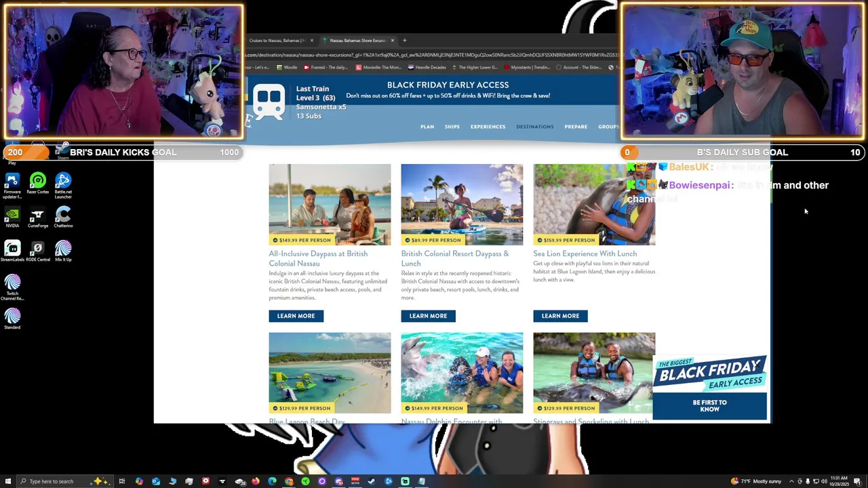Open the RODE Central desktop shortcut
The width and height of the screenshot is (868, 488).
click(x=38, y=251)
